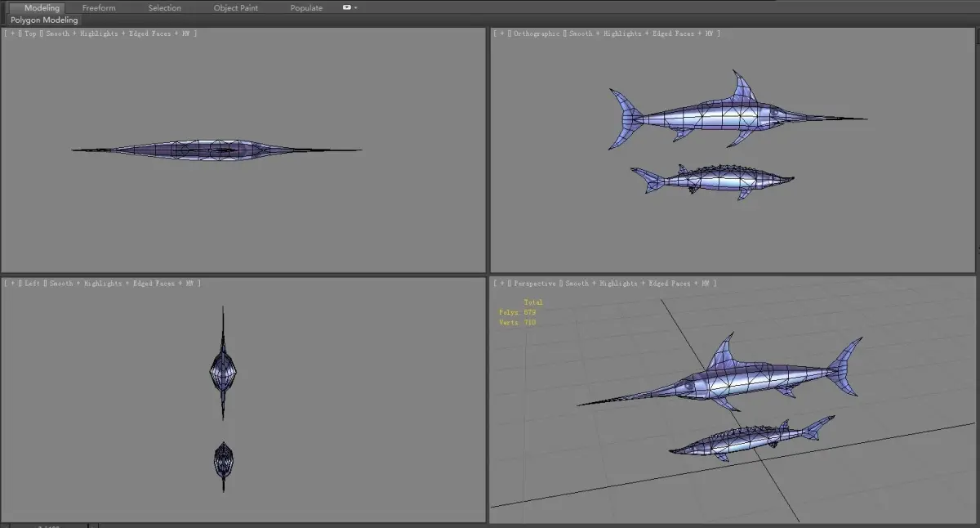Open the Top viewport [+] general menu
The height and width of the screenshot is (528, 980).
[11, 34]
